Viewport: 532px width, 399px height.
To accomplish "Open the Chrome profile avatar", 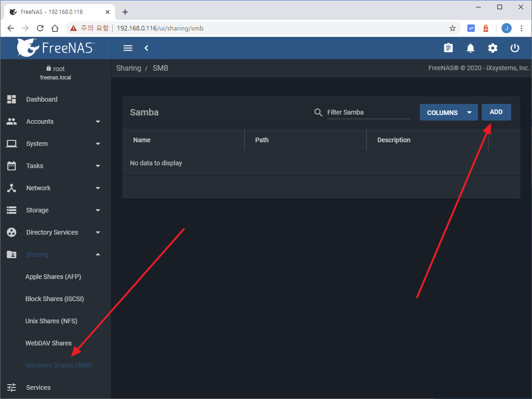I will (506, 28).
